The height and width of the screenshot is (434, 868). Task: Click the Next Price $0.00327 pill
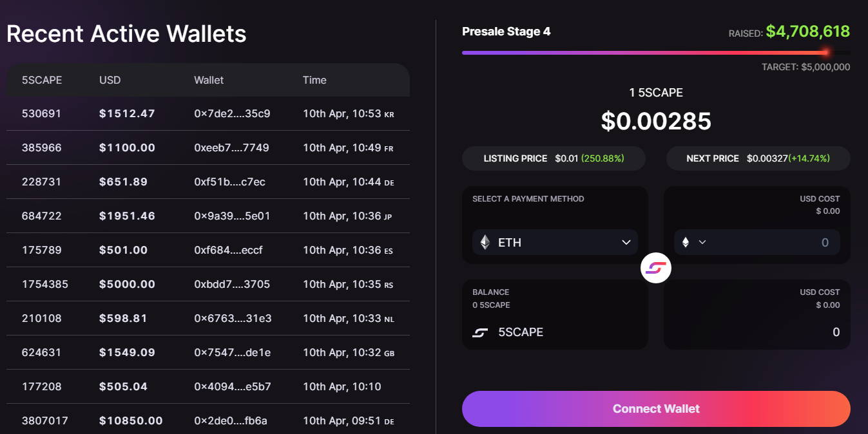[x=758, y=158]
